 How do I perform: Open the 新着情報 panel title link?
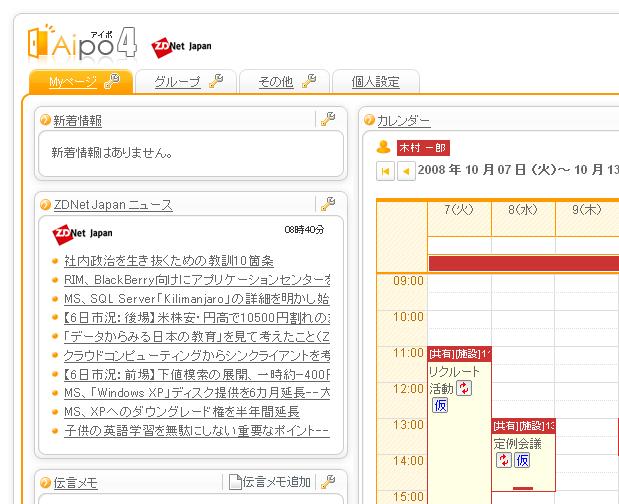[x=78, y=120]
